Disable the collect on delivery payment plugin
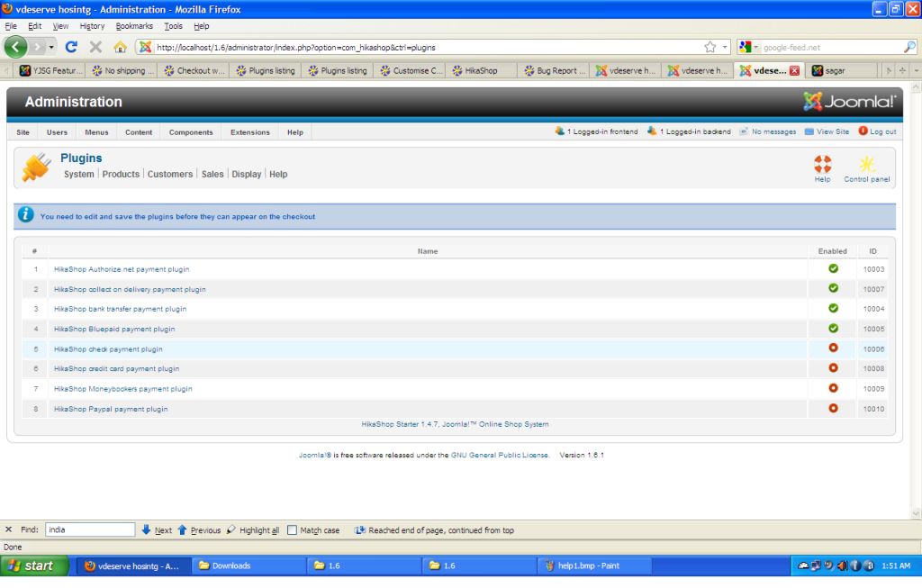 (833, 289)
